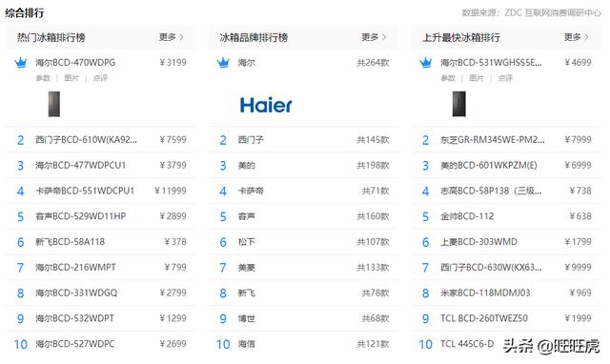Open 海尔BCD-531WGHSSSE product link
Image resolution: width=610 pixels, height=364 pixels.
click(491, 63)
